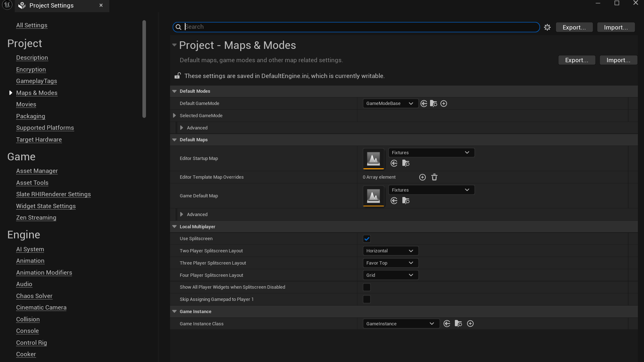Open settings gear next to search bar

tap(547, 27)
